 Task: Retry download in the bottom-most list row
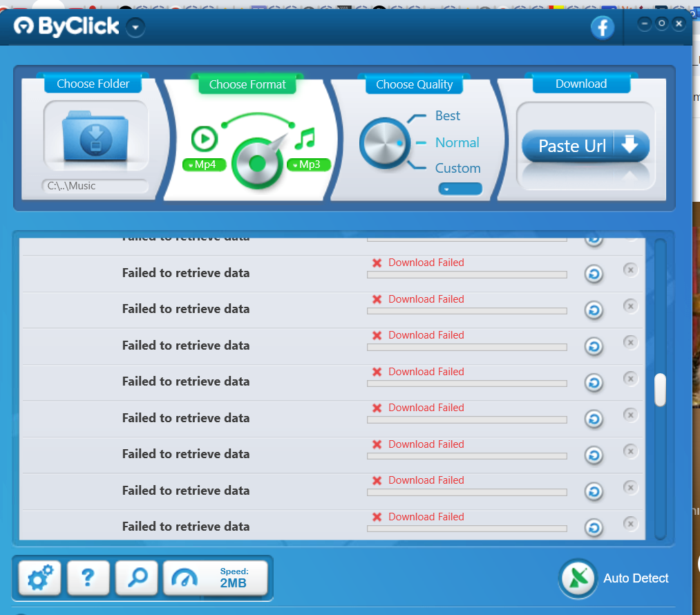[x=594, y=527]
